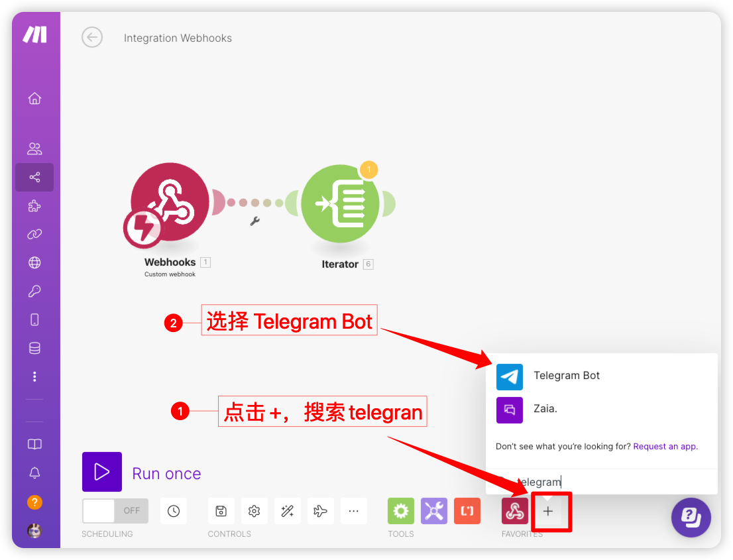Click the Iterator module label

pos(340,264)
